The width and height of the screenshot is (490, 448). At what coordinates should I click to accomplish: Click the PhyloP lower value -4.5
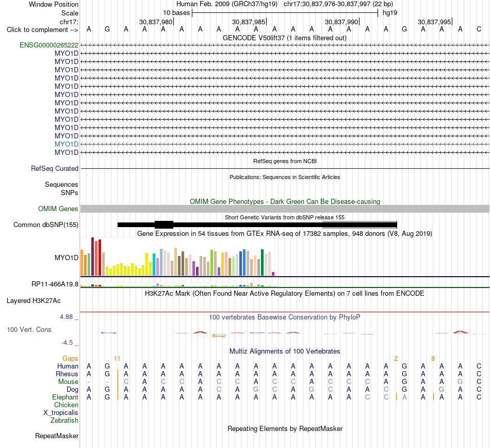coord(67,343)
